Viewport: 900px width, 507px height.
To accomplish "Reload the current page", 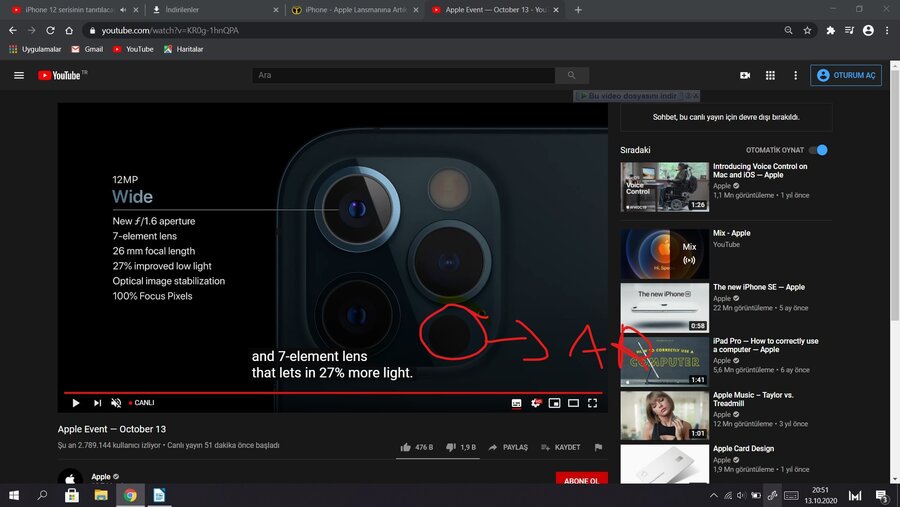I will pyautogui.click(x=51, y=30).
